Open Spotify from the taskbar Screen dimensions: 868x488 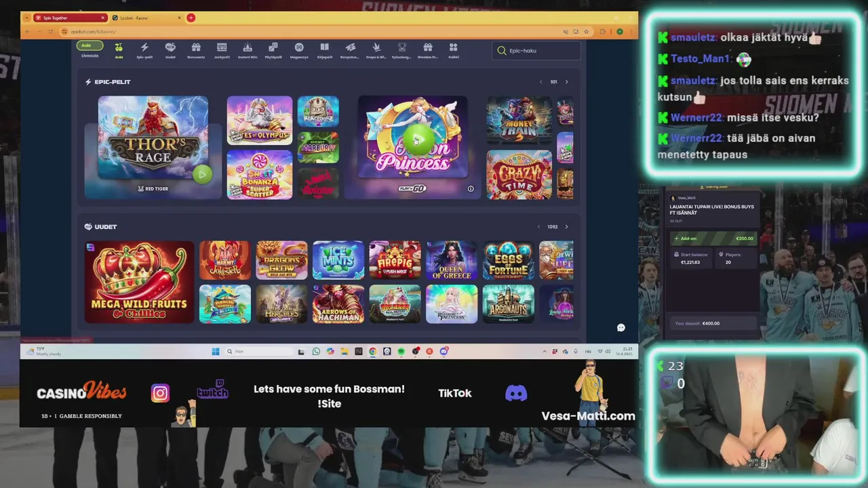[401, 351]
